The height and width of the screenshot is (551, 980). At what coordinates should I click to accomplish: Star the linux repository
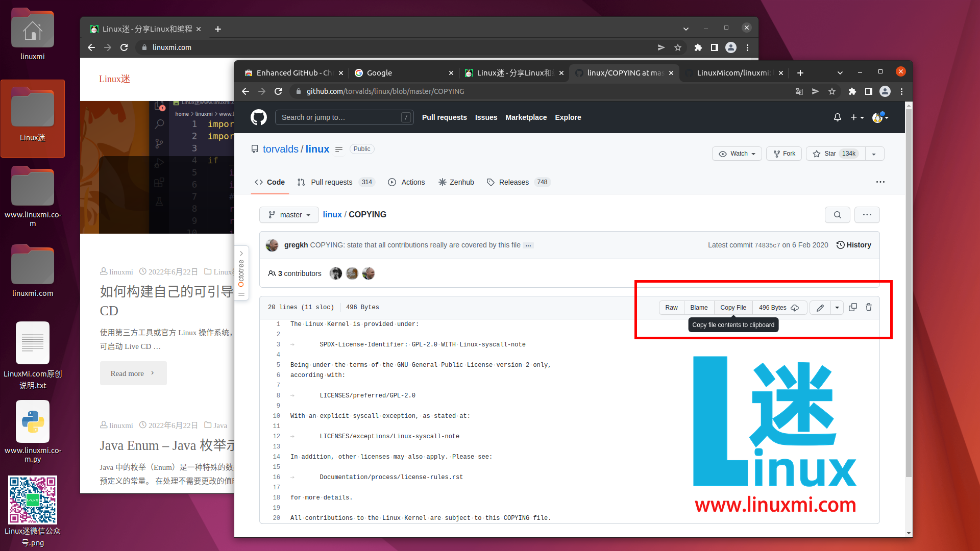pos(835,154)
